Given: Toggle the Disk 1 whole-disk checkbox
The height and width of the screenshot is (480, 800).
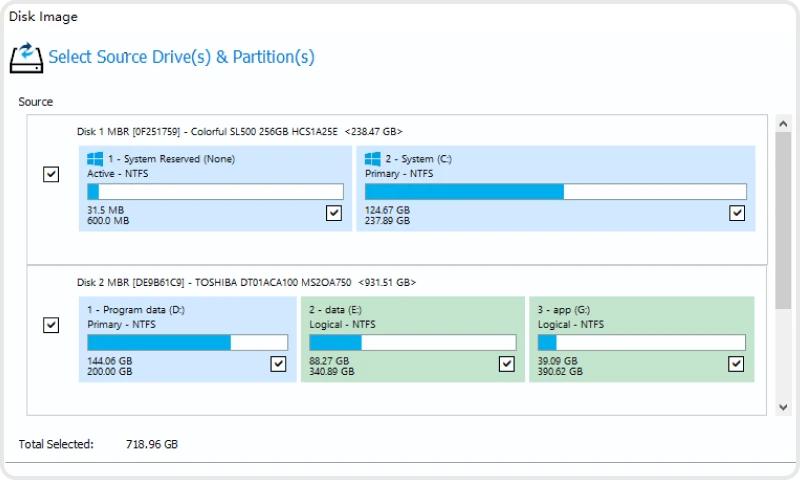Looking at the screenshot, I should [51, 174].
